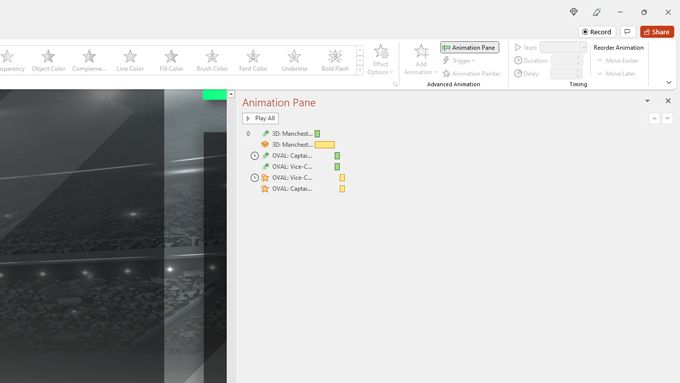Click yellow timeline bar of OVAL: Vice-C...
Image resolution: width=680 pixels, height=383 pixels.
click(342, 178)
